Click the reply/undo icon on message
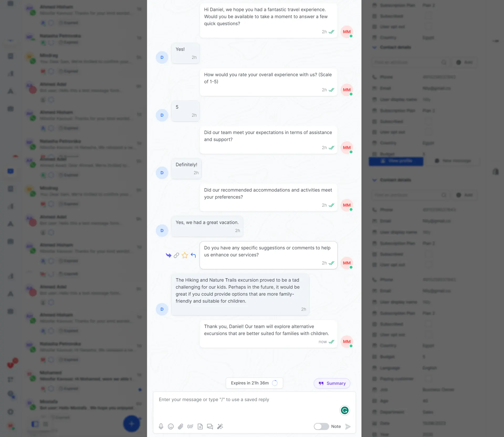The image size is (504, 437). [x=193, y=255]
